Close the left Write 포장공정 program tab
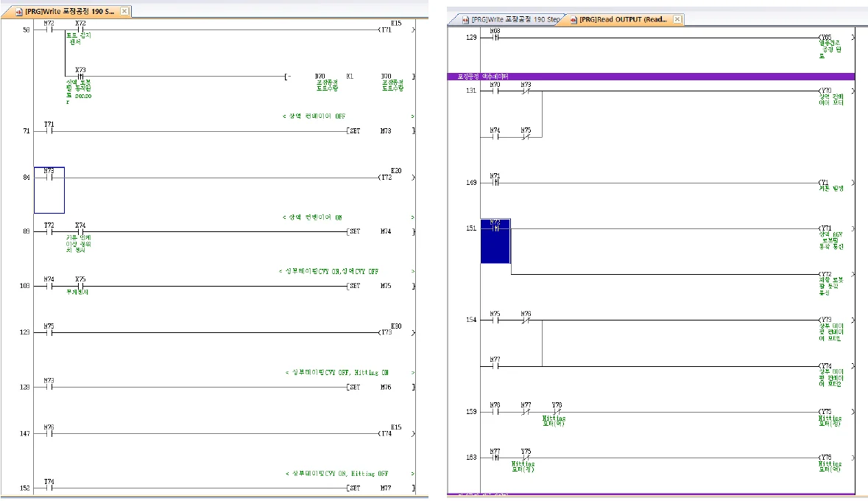The width and height of the screenshot is (868, 501). [x=124, y=12]
